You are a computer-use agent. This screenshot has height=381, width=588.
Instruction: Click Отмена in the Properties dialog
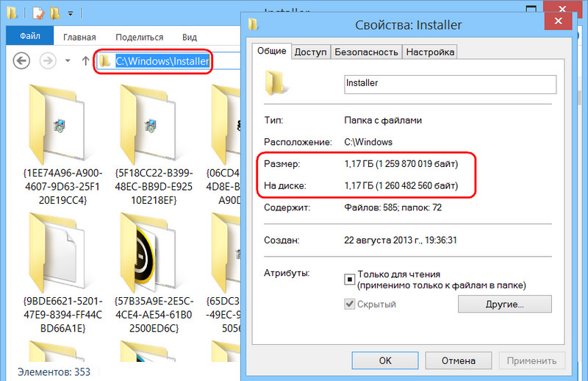point(458,360)
